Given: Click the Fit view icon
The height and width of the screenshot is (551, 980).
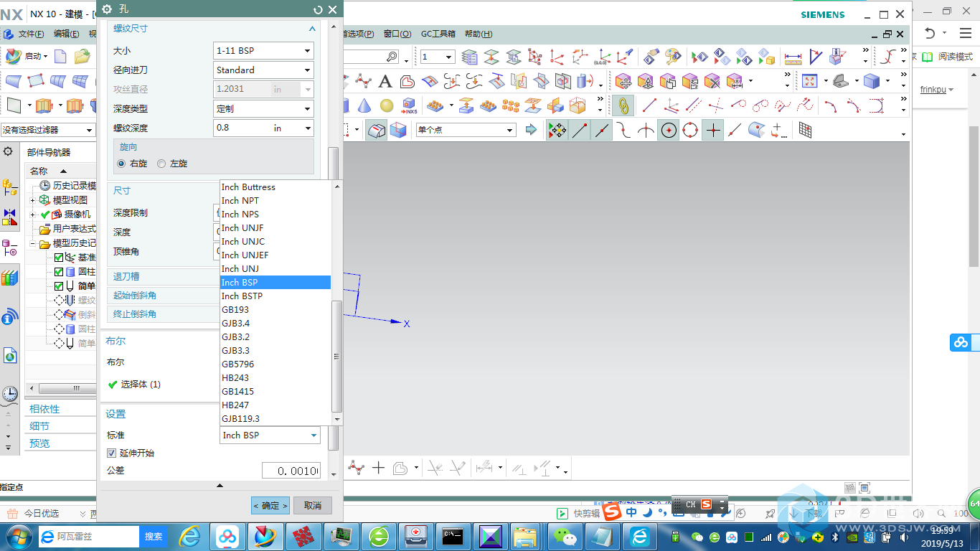Looking at the screenshot, I should click(810, 81).
